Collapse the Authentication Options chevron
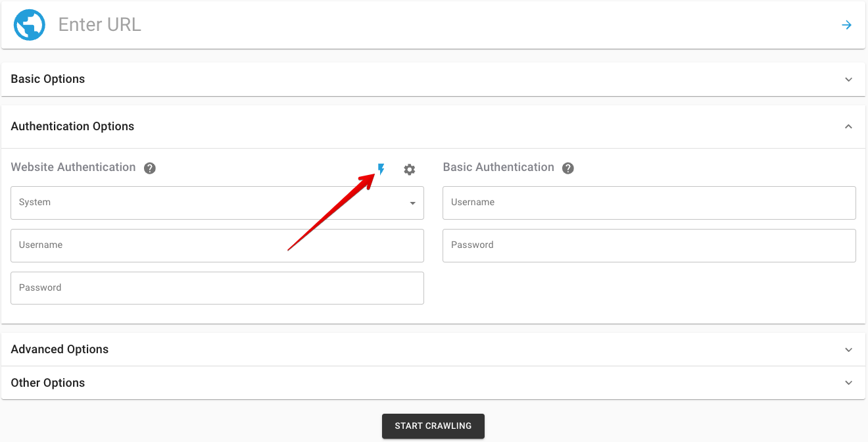 coord(848,126)
